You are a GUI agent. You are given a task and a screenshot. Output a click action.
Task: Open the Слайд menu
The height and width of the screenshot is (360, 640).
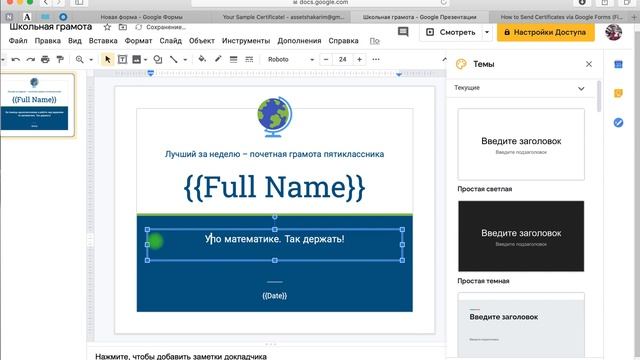point(170,41)
